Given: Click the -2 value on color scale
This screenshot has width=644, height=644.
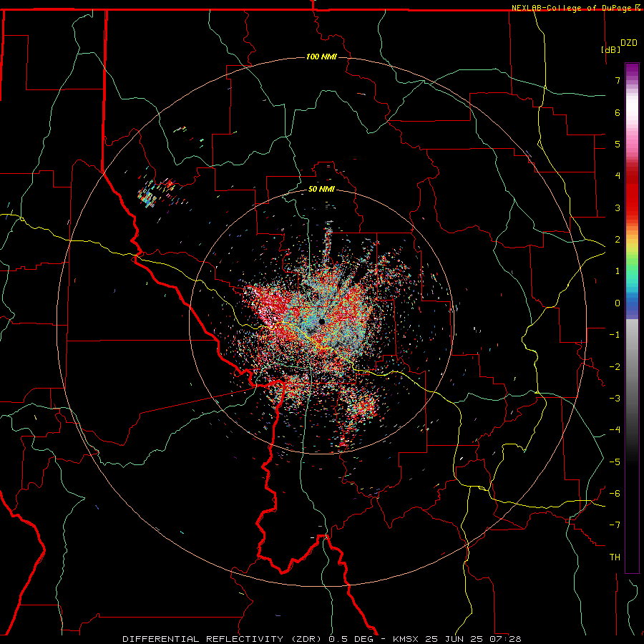Looking at the screenshot, I should [615, 367].
